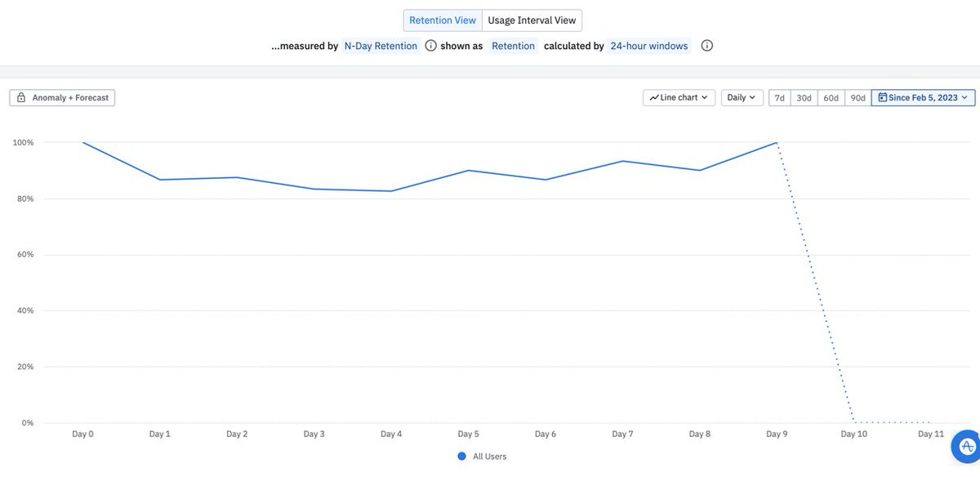Viewport: 980px width, 477px height.
Task: Click the Day 9 axis label
Action: click(x=776, y=434)
